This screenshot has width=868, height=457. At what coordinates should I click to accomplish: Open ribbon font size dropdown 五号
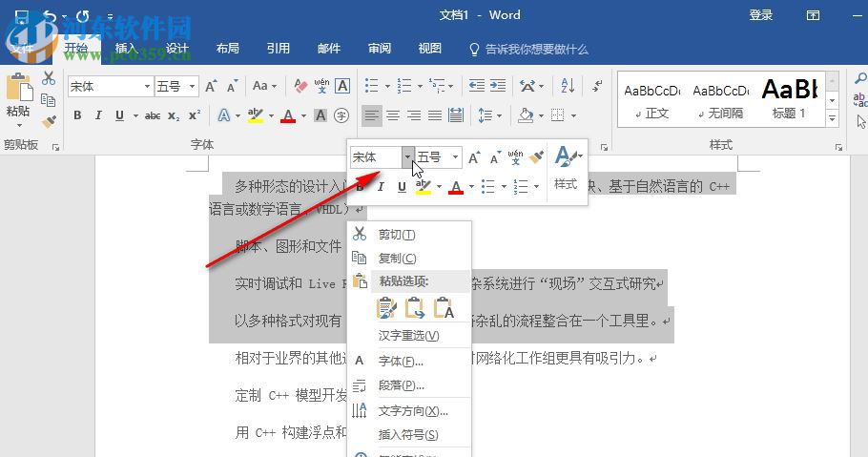tap(192, 87)
